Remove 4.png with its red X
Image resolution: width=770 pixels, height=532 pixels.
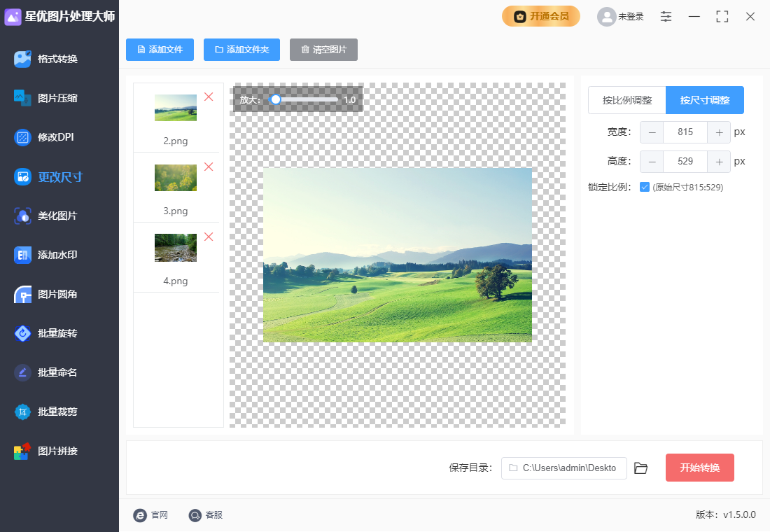209,237
